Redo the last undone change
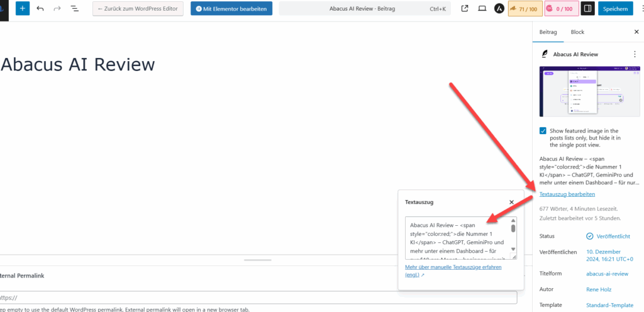644x312 pixels. pyautogui.click(x=57, y=8)
